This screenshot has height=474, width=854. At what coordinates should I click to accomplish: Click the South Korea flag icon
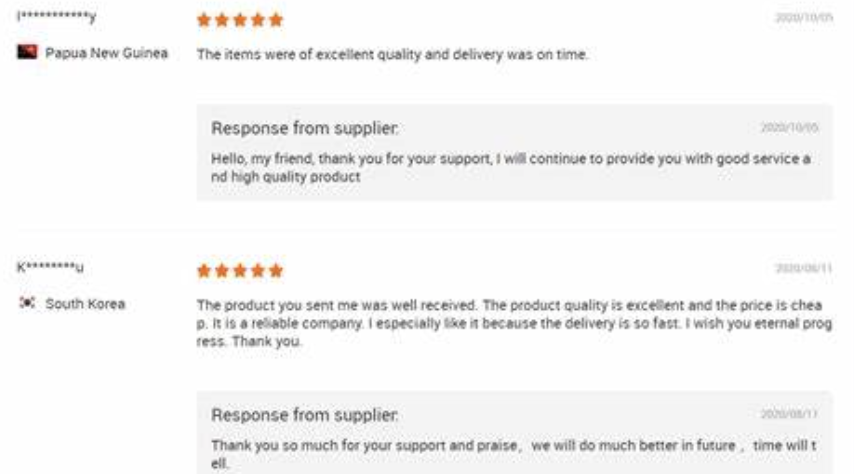click(x=27, y=302)
